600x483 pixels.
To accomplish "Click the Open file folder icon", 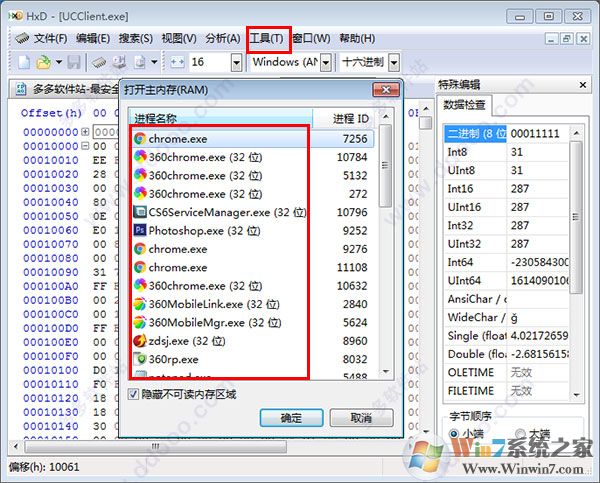I will (43, 62).
